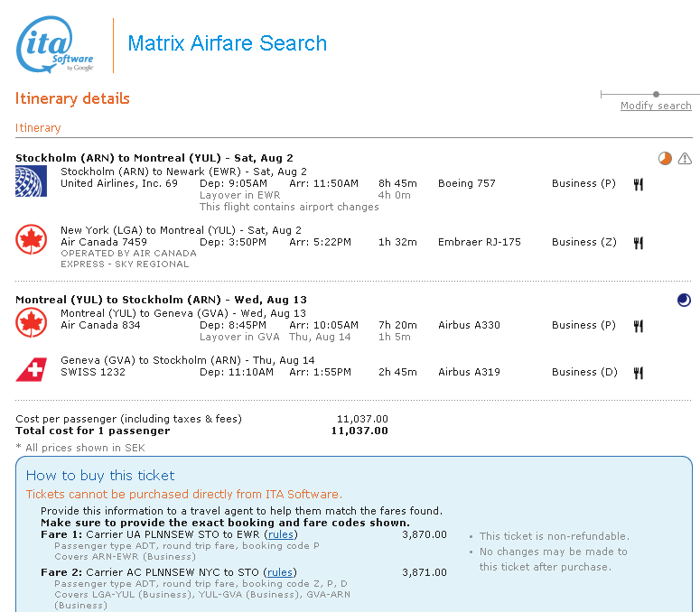This screenshot has width=700, height=612.
Task: Click the overnight moon icon on return trip
Action: pos(684,300)
